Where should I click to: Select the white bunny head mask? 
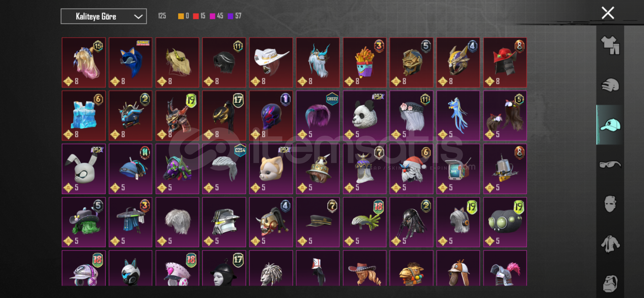pos(83,169)
